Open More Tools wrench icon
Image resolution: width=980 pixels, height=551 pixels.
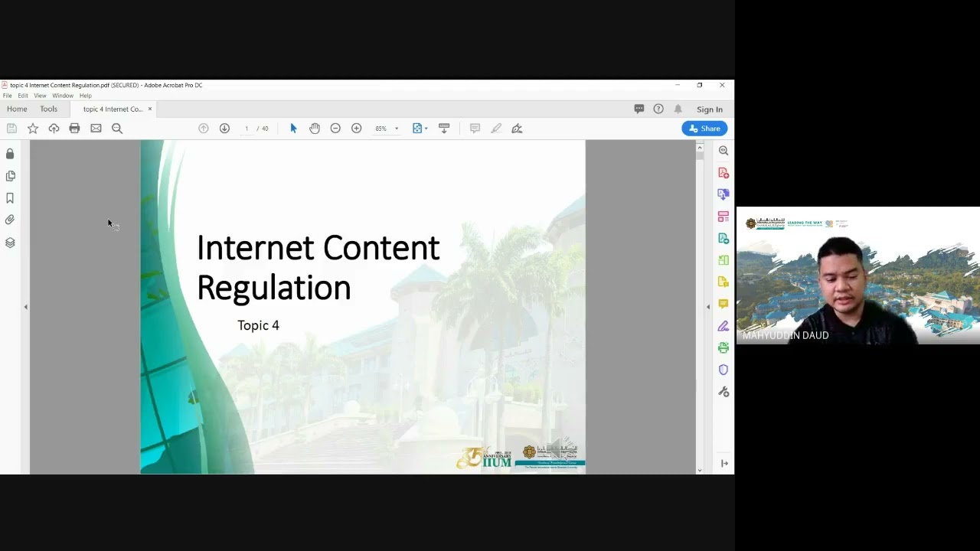(x=724, y=392)
